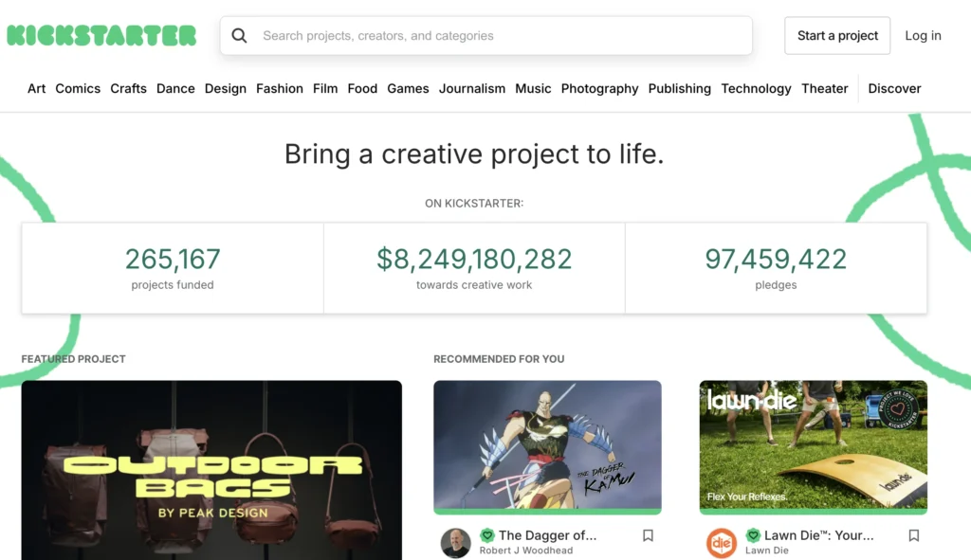Click the projects funded counter
The image size is (971, 560).
[x=173, y=266]
